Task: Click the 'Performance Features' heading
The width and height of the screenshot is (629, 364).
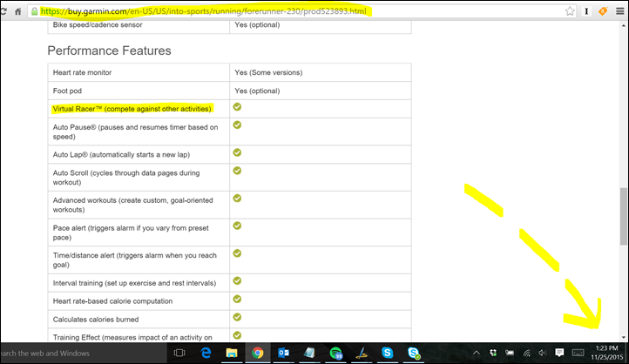Action: (x=109, y=51)
